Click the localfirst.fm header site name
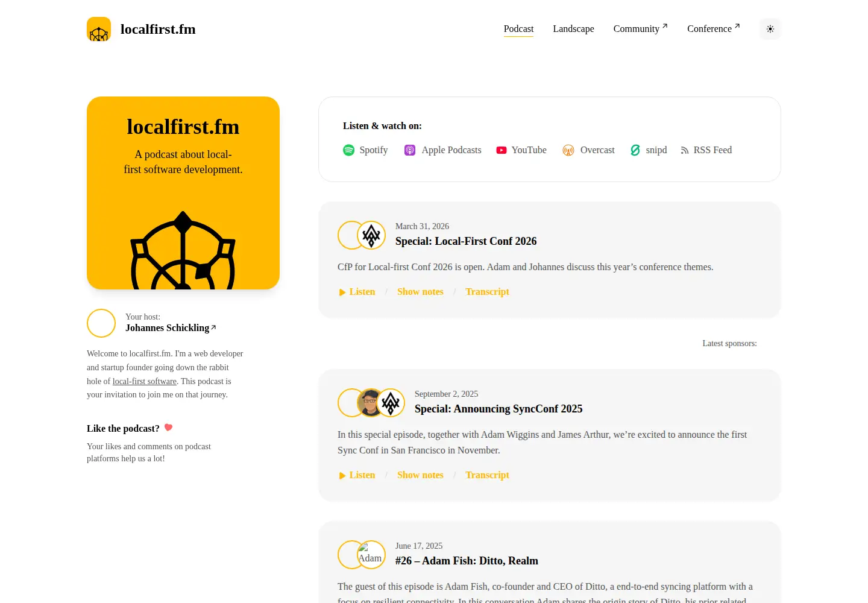The width and height of the screenshot is (868, 603). 158,29
